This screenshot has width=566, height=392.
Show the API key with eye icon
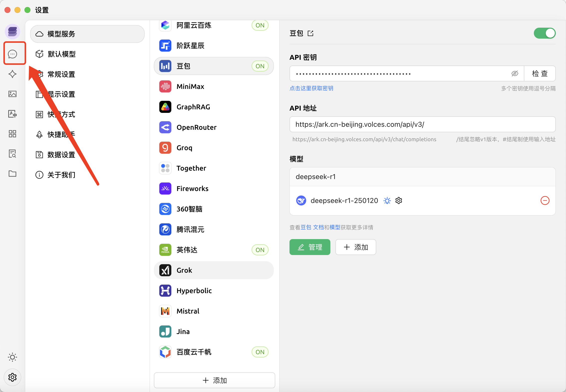click(x=515, y=73)
